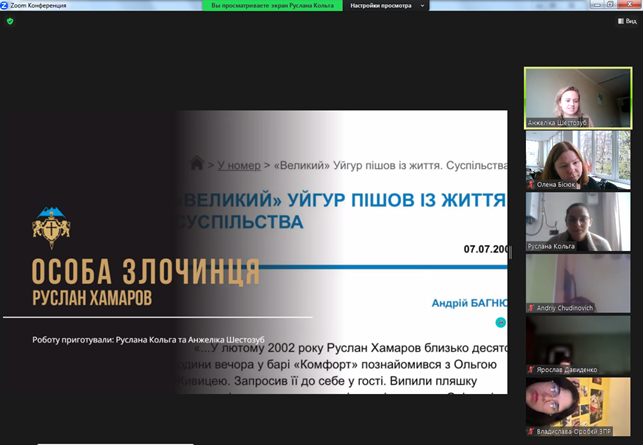Select Анжеліка Шестозуб video thumbnail
The height and width of the screenshot is (446, 643).
[x=578, y=98]
